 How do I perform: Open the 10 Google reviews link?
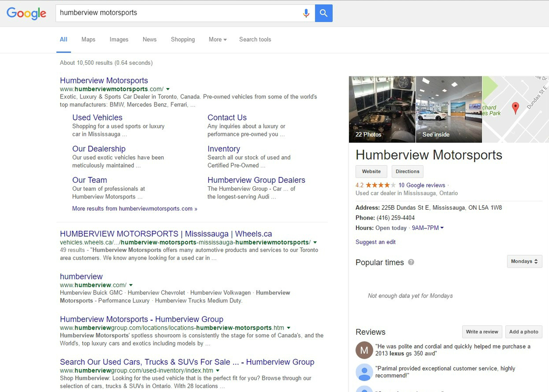[x=422, y=185]
